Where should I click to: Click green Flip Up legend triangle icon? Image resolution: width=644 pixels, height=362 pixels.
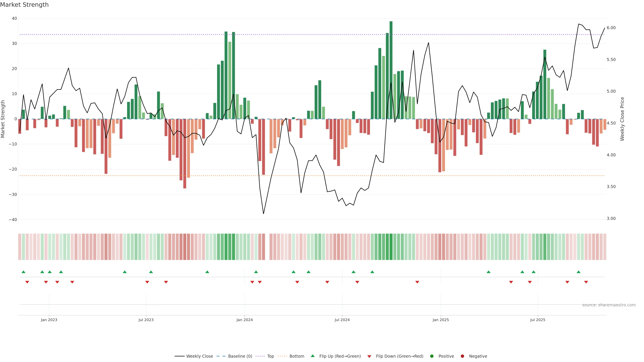(x=312, y=356)
